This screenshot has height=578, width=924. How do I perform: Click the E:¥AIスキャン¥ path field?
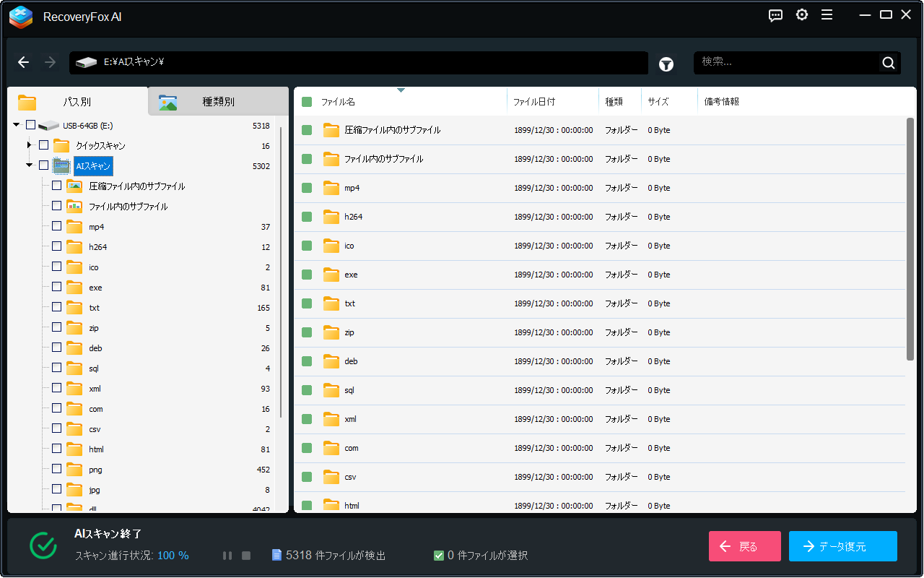pyautogui.click(x=359, y=63)
